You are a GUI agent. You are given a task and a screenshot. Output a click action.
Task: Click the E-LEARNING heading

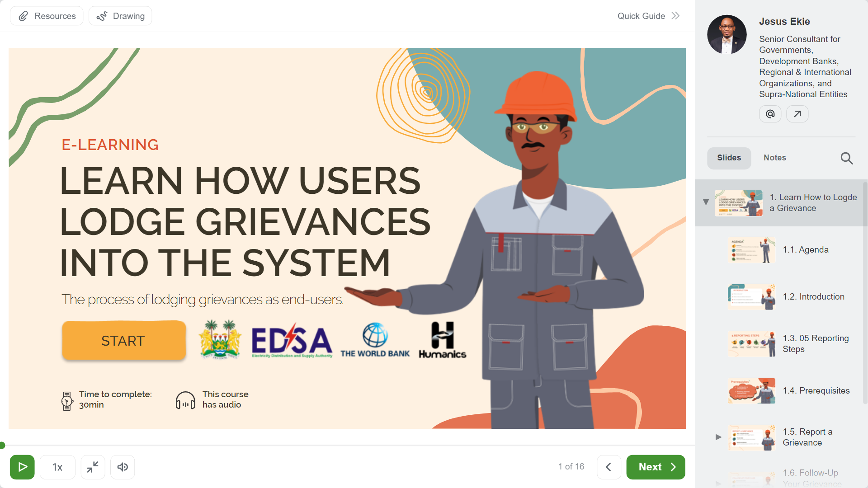click(110, 145)
